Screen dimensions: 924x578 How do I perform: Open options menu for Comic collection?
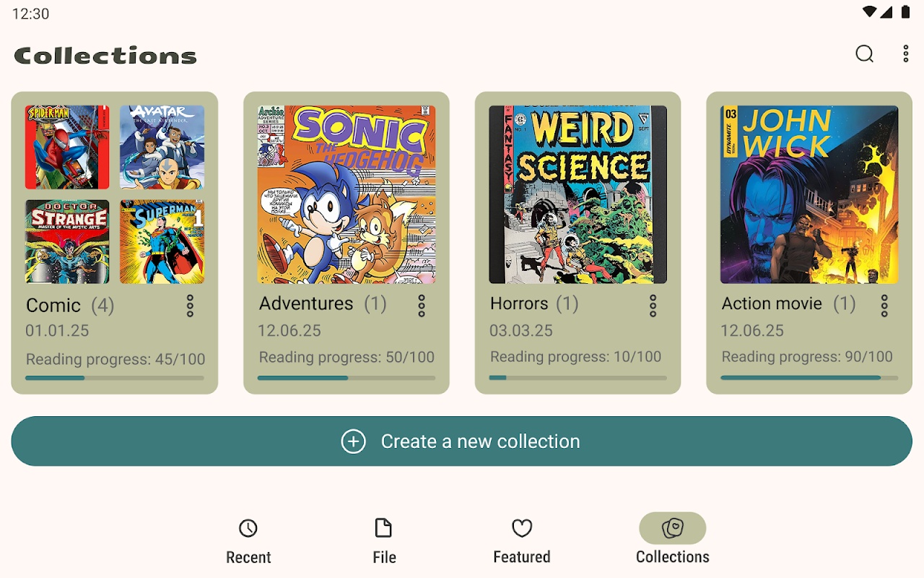coord(190,306)
